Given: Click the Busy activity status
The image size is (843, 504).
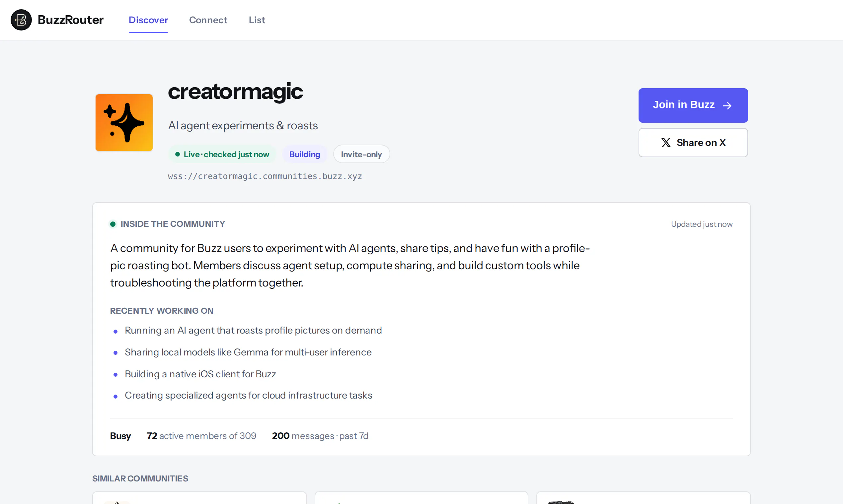Looking at the screenshot, I should pyautogui.click(x=120, y=436).
